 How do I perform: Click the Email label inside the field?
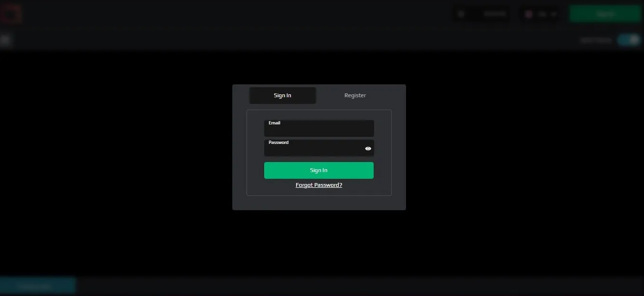pyautogui.click(x=274, y=123)
